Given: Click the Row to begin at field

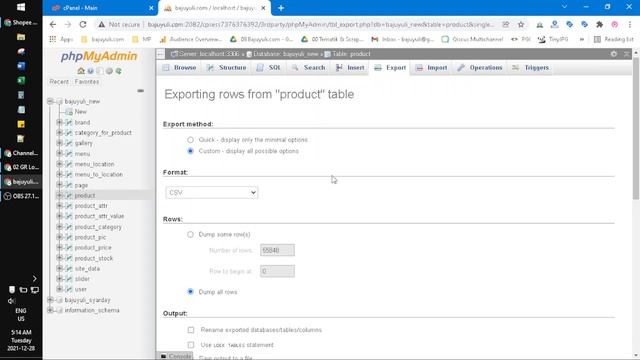Looking at the screenshot, I should tap(277, 271).
